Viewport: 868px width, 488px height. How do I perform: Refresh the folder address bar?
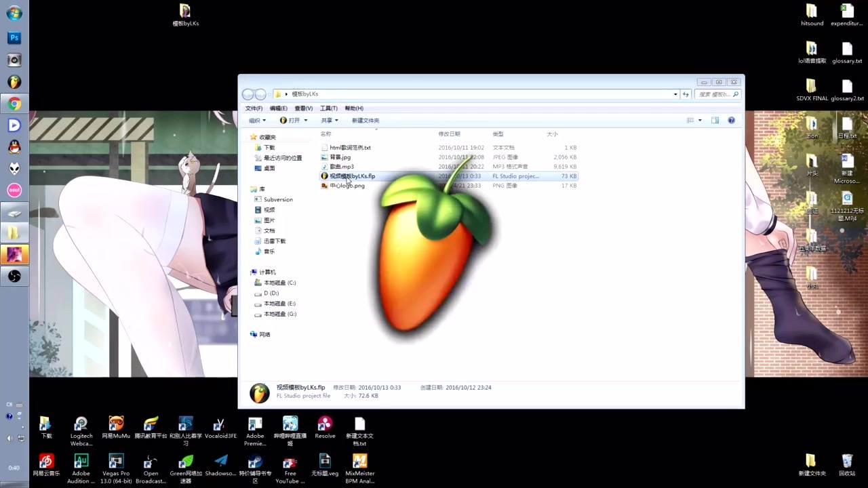coord(686,94)
